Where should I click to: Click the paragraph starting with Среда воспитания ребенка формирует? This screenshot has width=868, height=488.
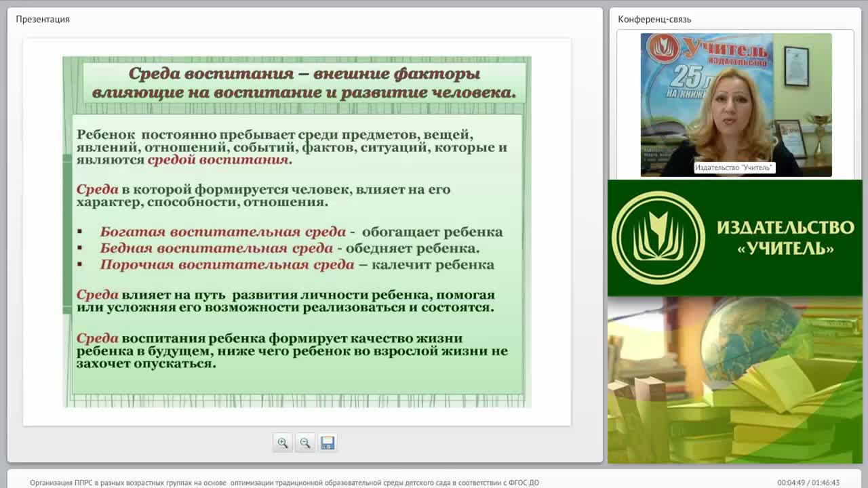click(292, 350)
